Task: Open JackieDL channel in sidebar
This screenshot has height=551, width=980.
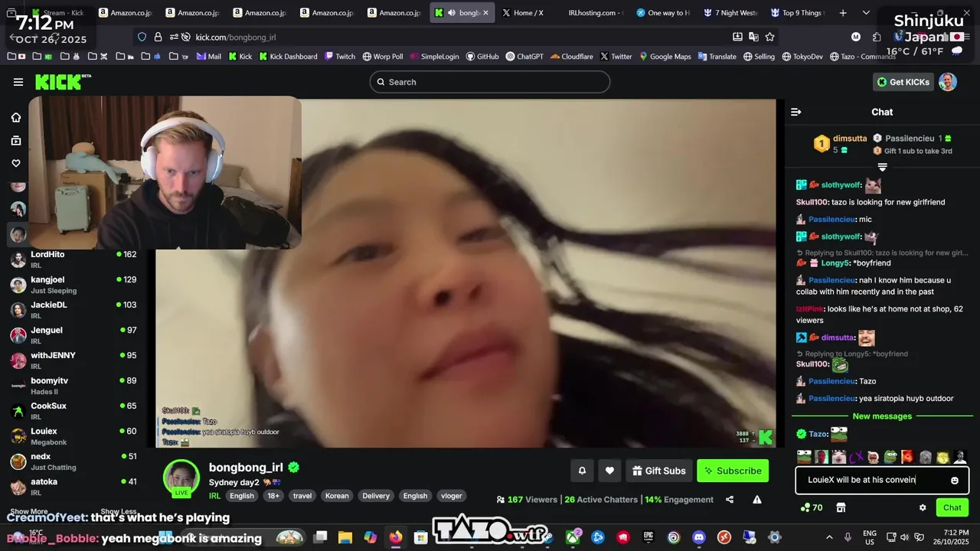Action: [73, 310]
